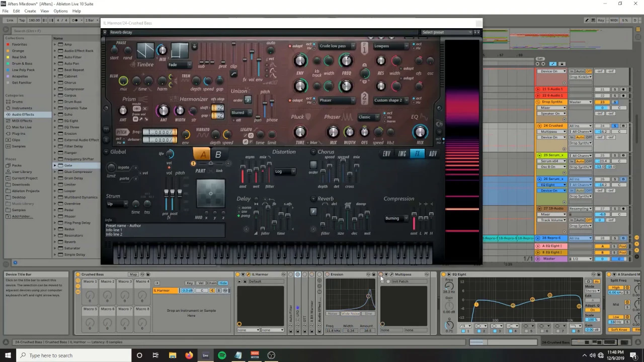Click the Filter 1 adapt LED

[x=290, y=46]
